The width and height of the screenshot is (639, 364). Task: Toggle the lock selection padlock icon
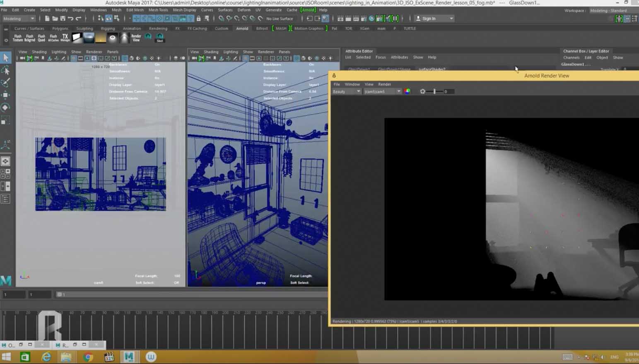[198, 19]
